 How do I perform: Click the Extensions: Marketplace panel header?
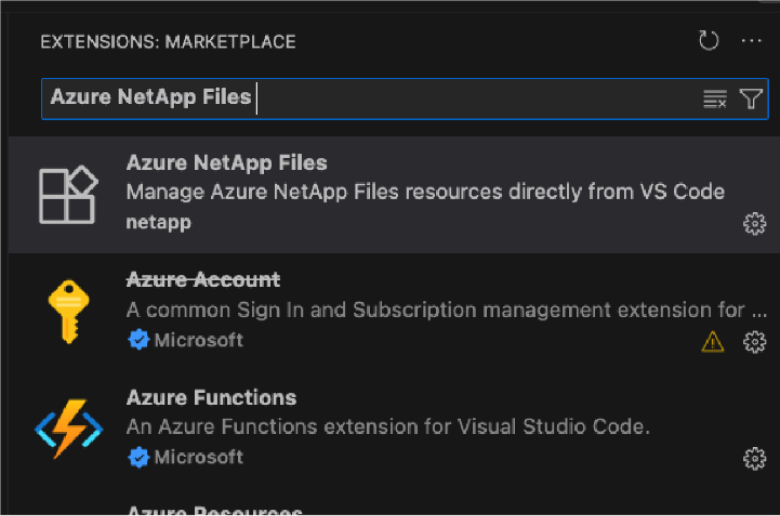tap(168, 42)
